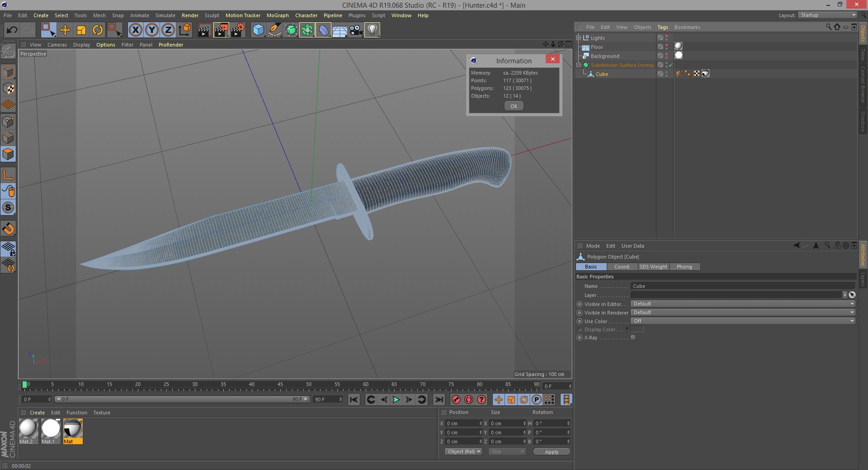Open Edit Render Settings icon
The image size is (868, 470).
point(237,30)
